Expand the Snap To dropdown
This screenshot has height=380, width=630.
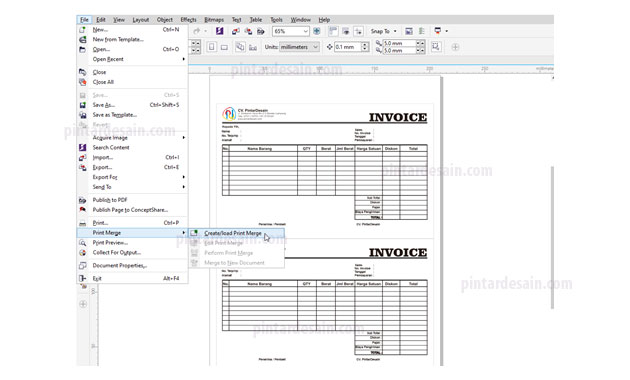pyautogui.click(x=395, y=31)
